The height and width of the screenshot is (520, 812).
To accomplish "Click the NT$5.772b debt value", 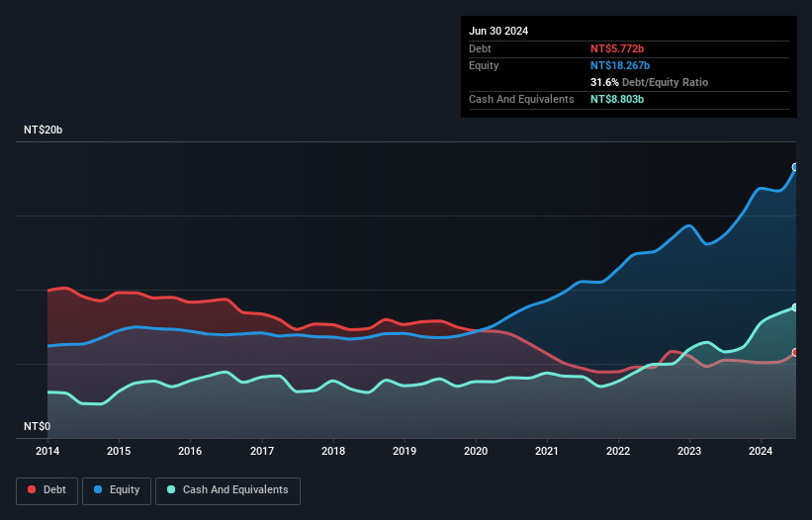I will (x=617, y=48).
